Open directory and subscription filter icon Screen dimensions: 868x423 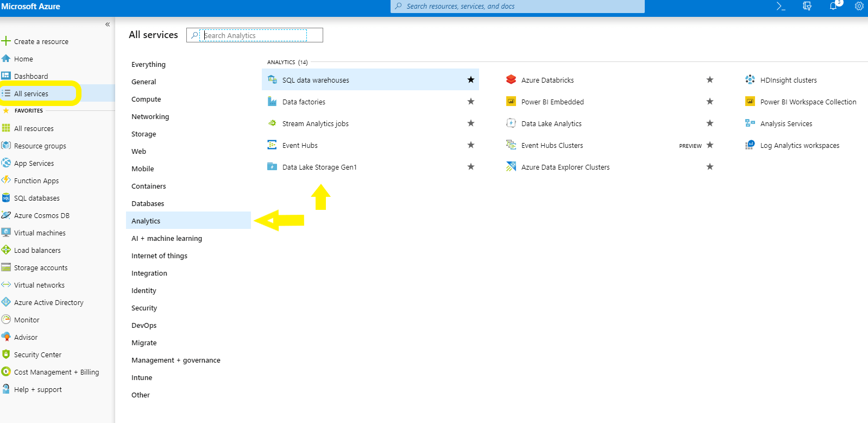(807, 7)
